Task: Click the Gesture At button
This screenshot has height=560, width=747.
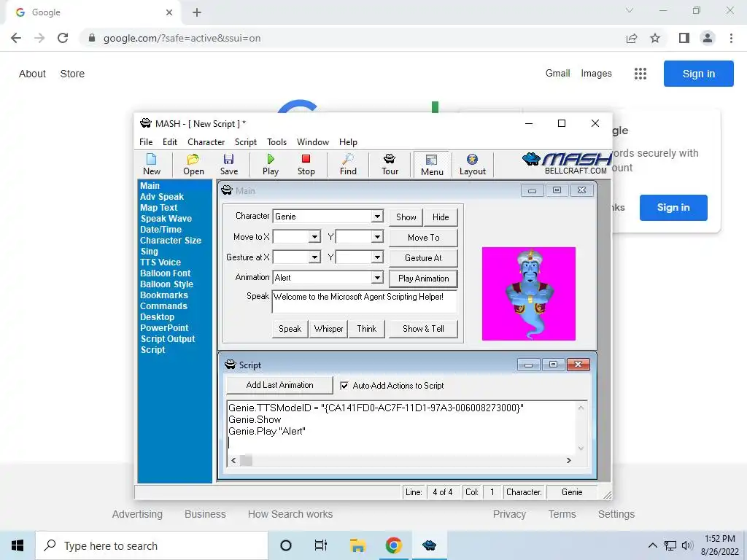Action: tap(423, 258)
